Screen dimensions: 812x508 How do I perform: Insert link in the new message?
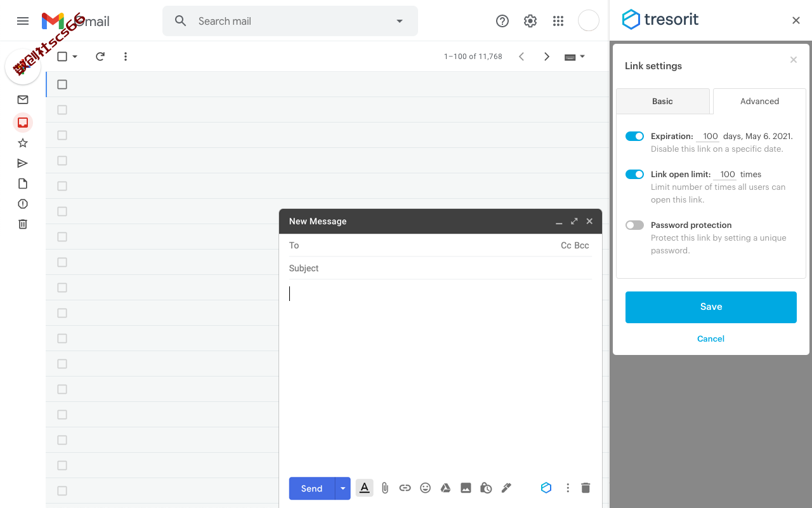pos(405,488)
